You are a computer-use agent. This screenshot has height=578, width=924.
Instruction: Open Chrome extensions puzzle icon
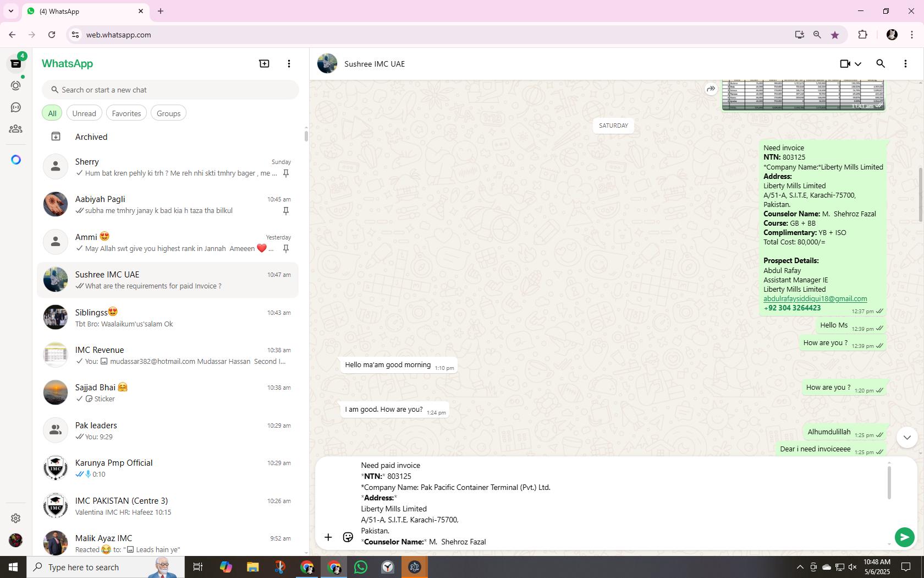click(x=862, y=35)
